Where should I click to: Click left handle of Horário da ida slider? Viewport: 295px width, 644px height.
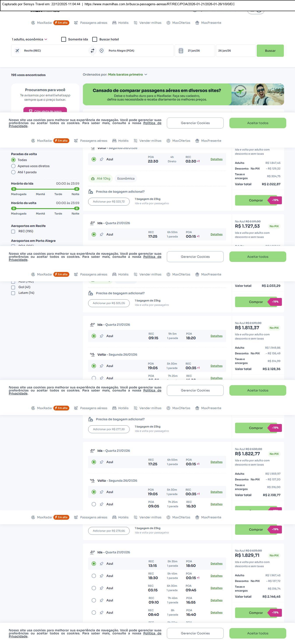pos(14,189)
